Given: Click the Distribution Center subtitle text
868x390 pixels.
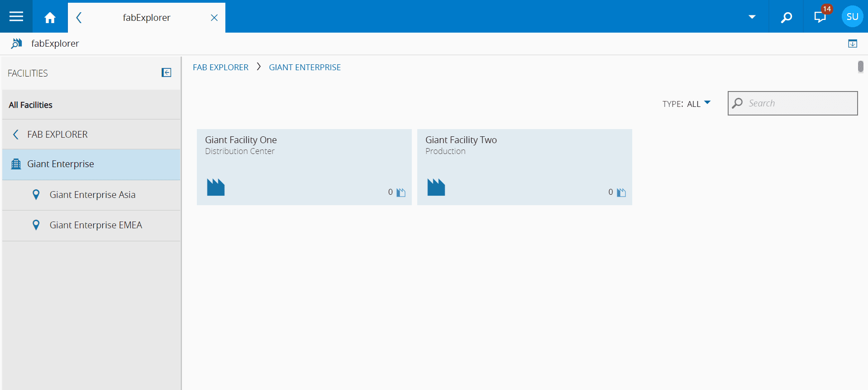Looking at the screenshot, I should [x=240, y=151].
